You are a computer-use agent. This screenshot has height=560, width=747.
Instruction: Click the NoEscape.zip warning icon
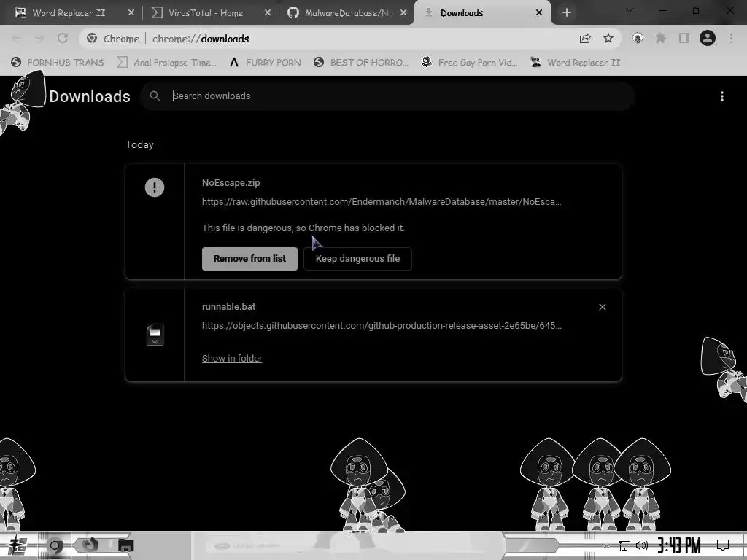click(155, 187)
